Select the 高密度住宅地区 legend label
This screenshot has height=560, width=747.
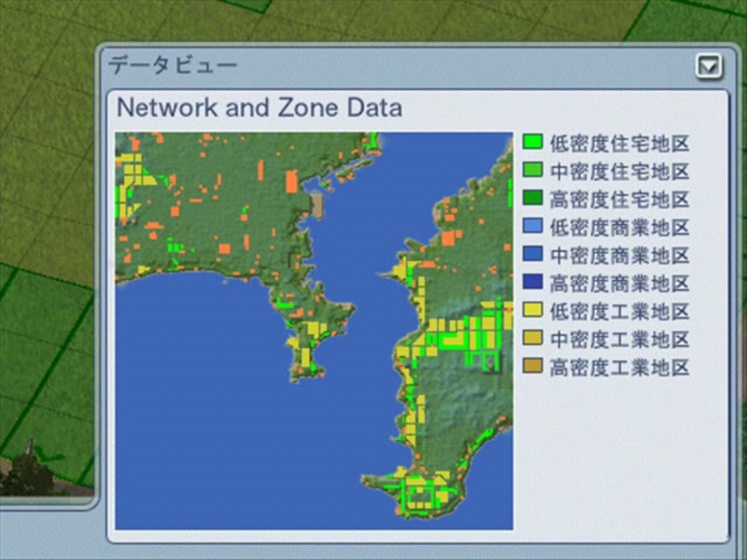620,200
